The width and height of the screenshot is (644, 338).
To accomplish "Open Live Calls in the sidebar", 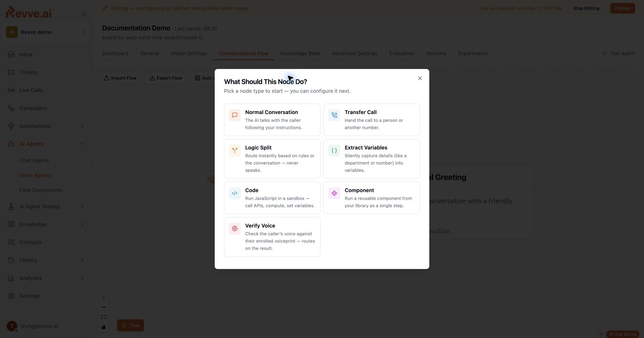I will (x=31, y=90).
